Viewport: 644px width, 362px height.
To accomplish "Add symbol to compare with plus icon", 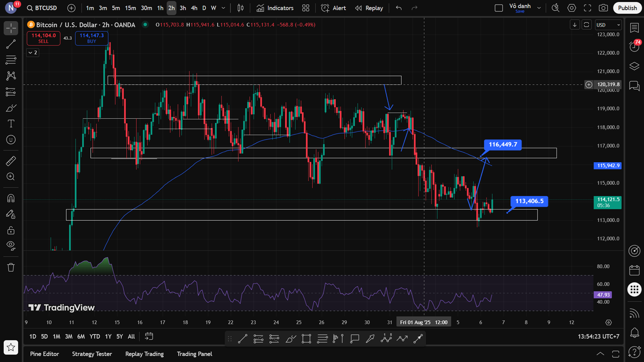I will tap(71, 8).
